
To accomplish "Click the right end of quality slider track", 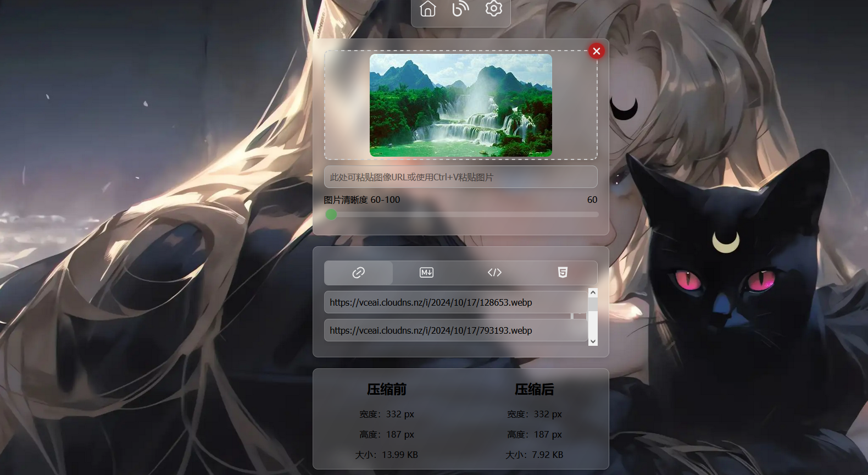I will pos(596,214).
